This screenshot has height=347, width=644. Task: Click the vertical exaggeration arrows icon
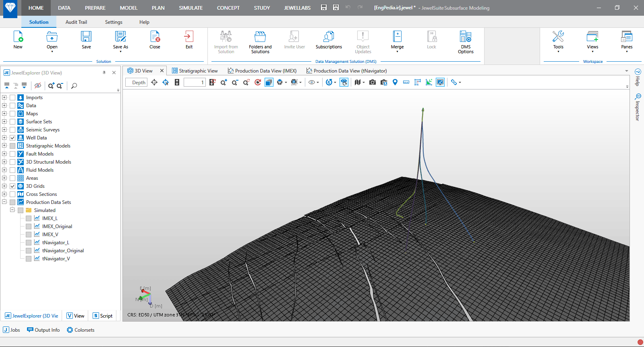(x=177, y=82)
